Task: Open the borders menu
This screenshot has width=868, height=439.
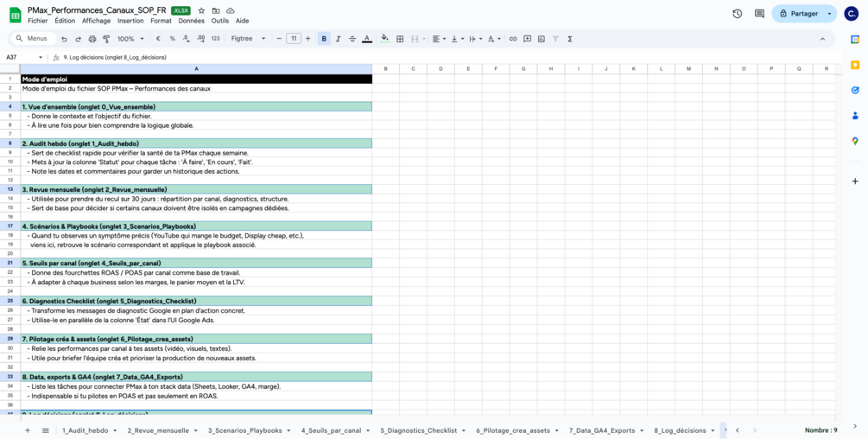Action: (x=400, y=39)
